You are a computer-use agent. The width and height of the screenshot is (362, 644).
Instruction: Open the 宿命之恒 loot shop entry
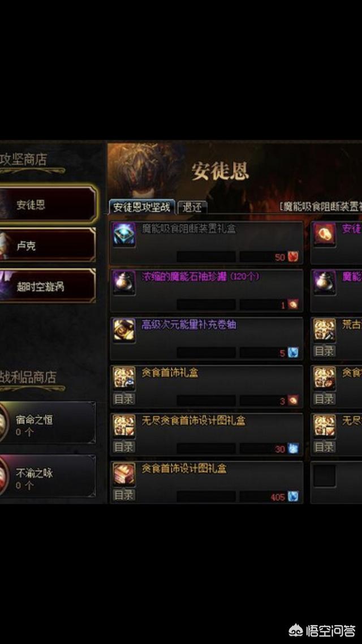click(x=48, y=423)
